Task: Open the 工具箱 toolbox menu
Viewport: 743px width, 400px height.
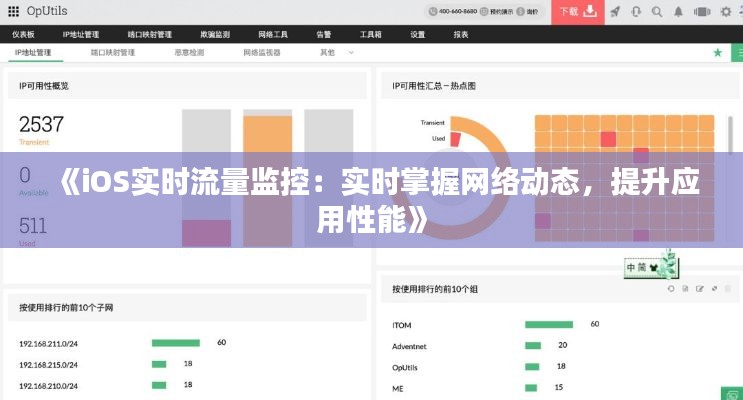Action: [x=371, y=34]
